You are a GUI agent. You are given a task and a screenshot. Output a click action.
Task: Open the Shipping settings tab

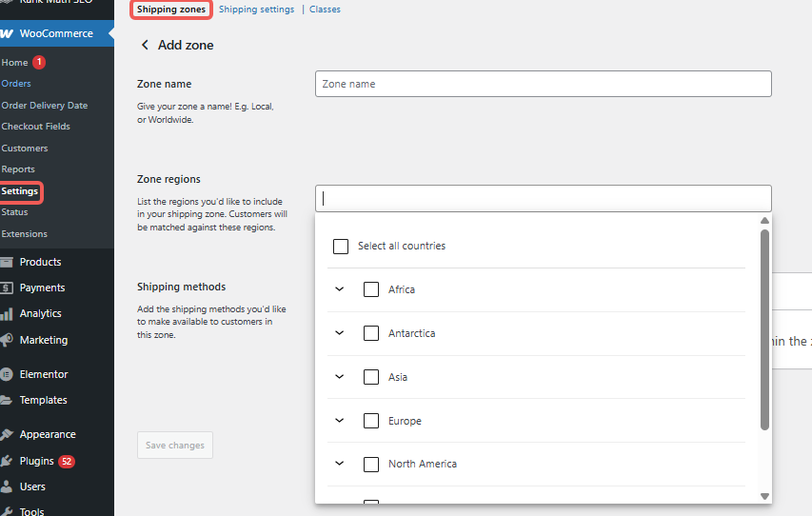click(x=256, y=10)
